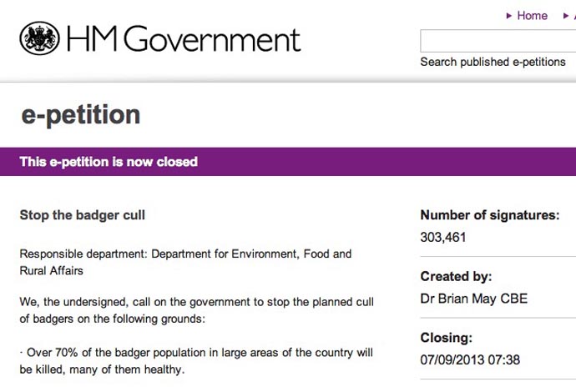Click the 'Rural Affairs' text
Screen dimensions: 576x392
[52, 270]
